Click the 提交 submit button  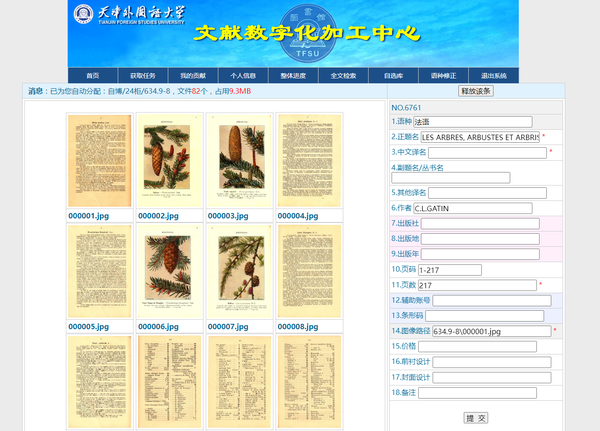click(x=476, y=418)
